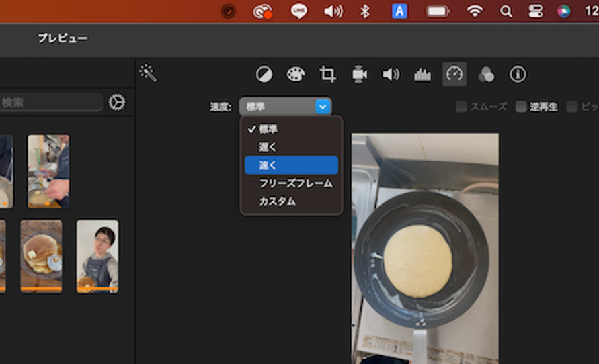Image resolution: width=599 pixels, height=364 pixels.
Task: Select the highlighted 速く option
Action: pos(291,165)
